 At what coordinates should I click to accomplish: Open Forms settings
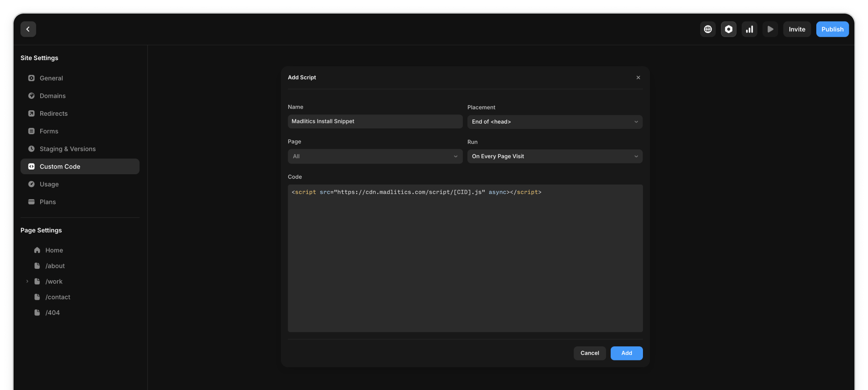click(x=80, y=131)
